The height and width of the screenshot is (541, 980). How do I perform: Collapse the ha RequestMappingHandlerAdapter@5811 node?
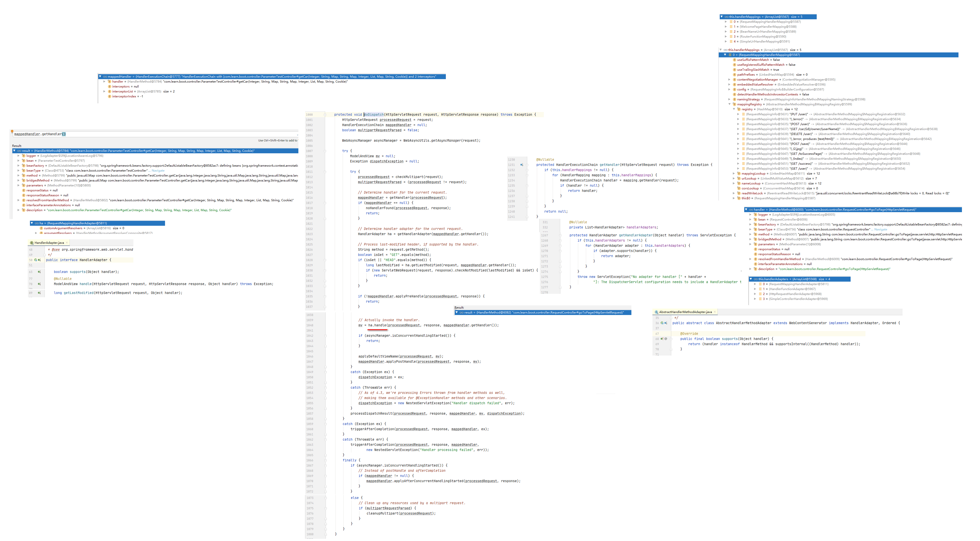coord(32,223)
